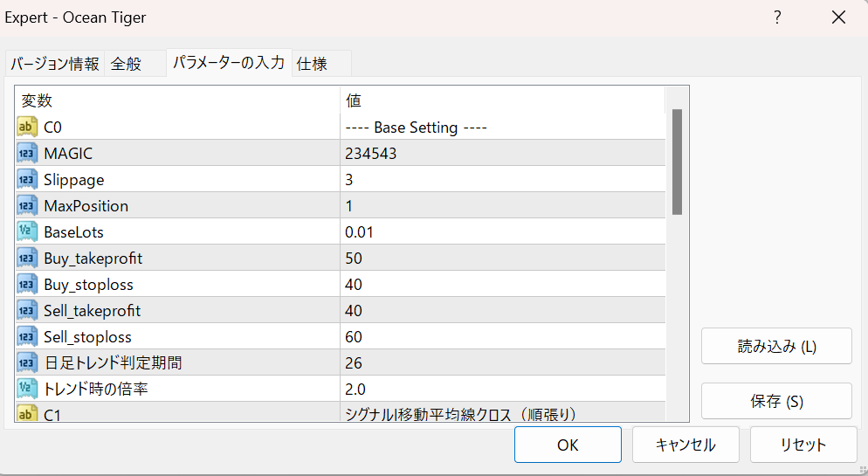Select the MAGIC value 234543 cell
The image size is (868, 476).
click(503, 154)
